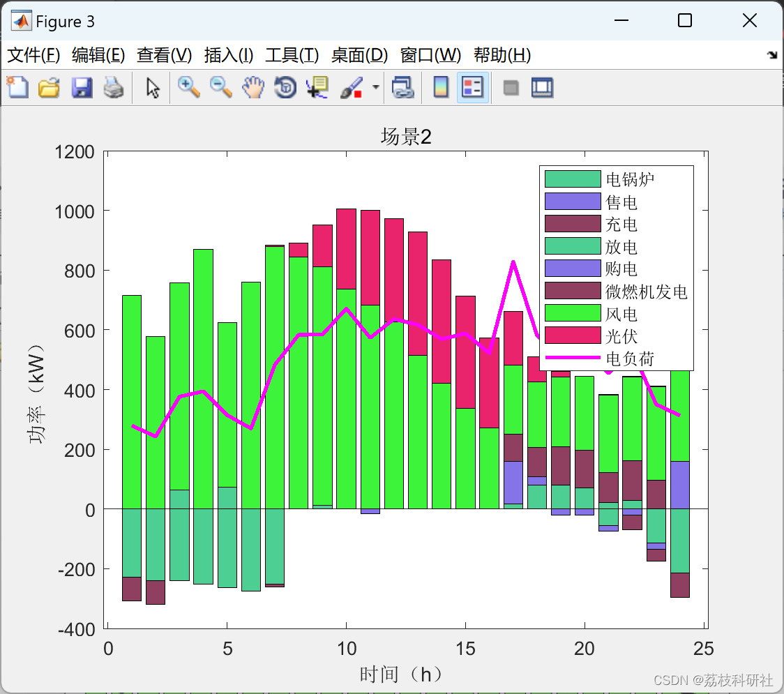Screen dimensions: 784x694
Task: Select the Zoom Out tool
Action: click(220, 87)
